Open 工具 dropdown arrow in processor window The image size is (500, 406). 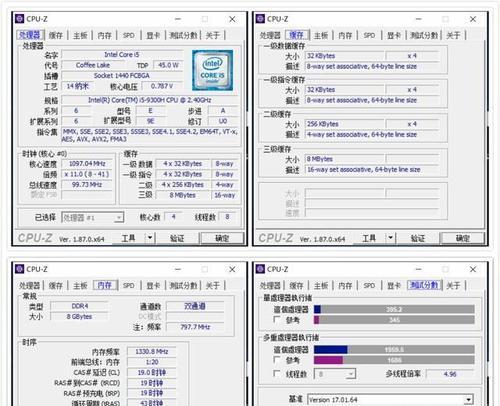click(x=150, y=238)
